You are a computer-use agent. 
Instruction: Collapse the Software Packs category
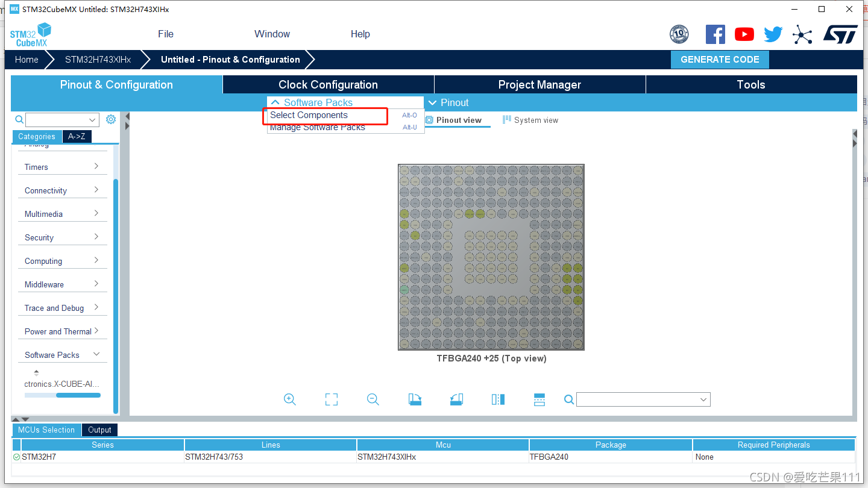(x=63, y=355)
